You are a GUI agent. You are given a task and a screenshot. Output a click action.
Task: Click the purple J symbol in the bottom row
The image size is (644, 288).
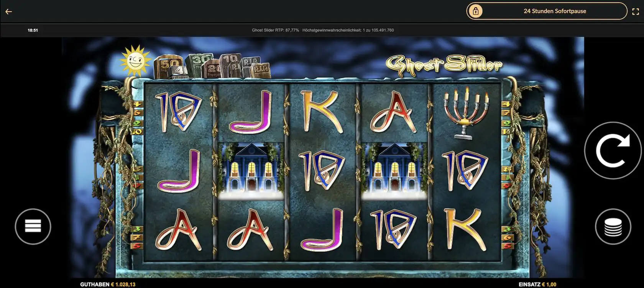point(322,230)
